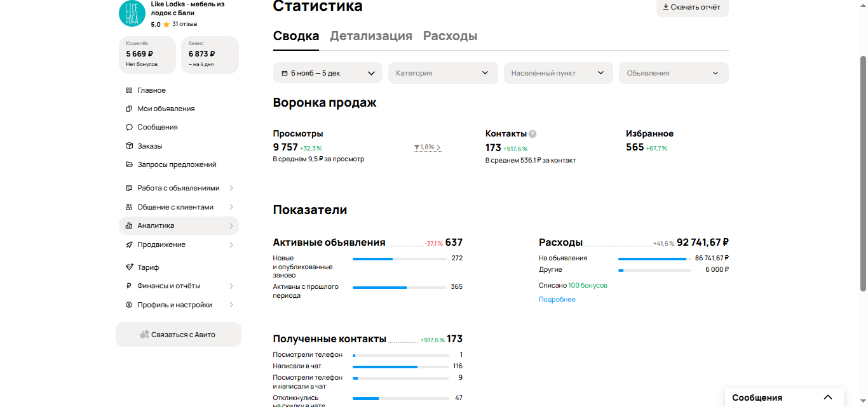Click the Тариф tag icon
Viewport: 868px width, 407px height.
pos(129,267)
